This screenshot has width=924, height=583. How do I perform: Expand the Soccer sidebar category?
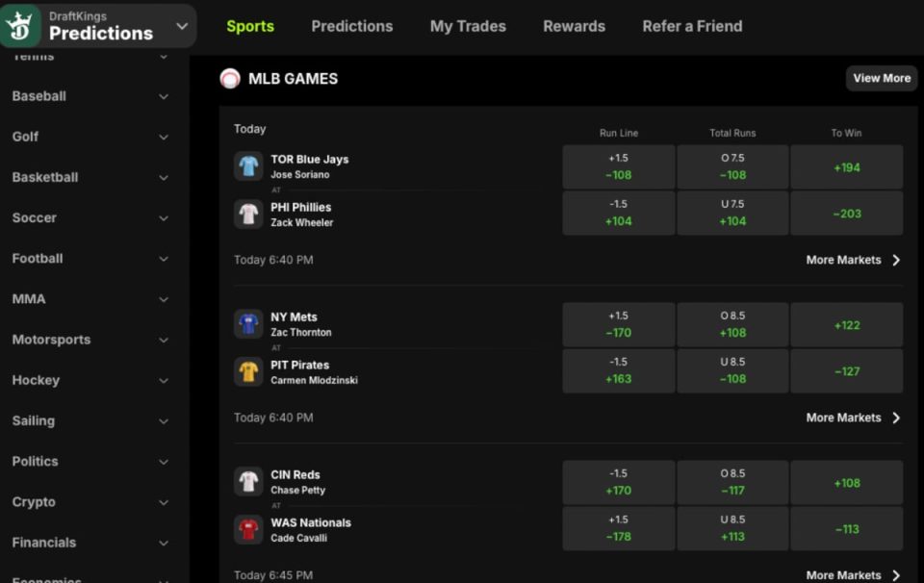pyautogui.click(x=90, y=217)
